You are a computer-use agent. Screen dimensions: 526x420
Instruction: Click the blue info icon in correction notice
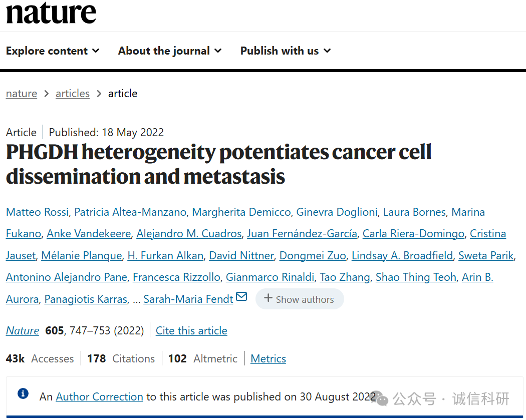[23, 394]
